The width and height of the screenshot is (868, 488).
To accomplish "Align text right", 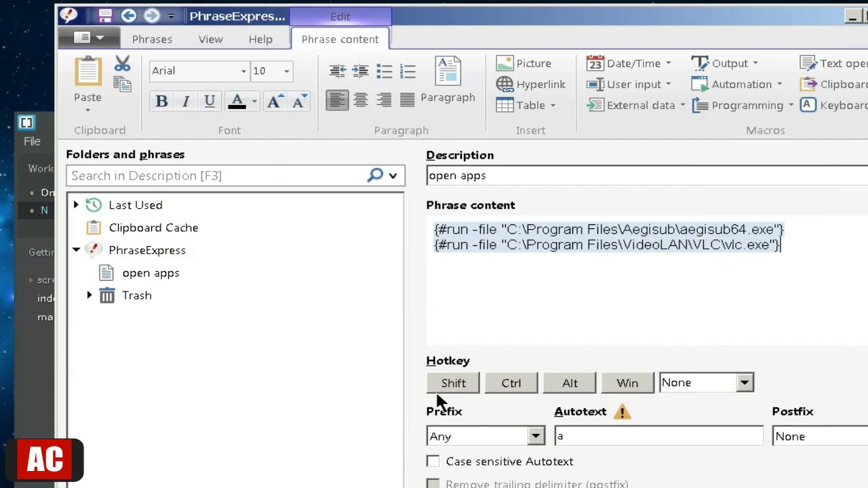I will coord(384,101).
